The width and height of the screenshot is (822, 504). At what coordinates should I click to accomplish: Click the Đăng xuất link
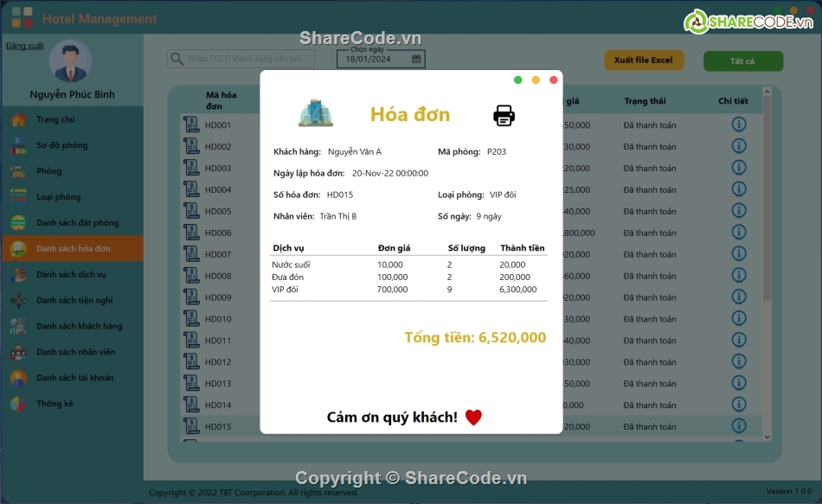[23, 44]
